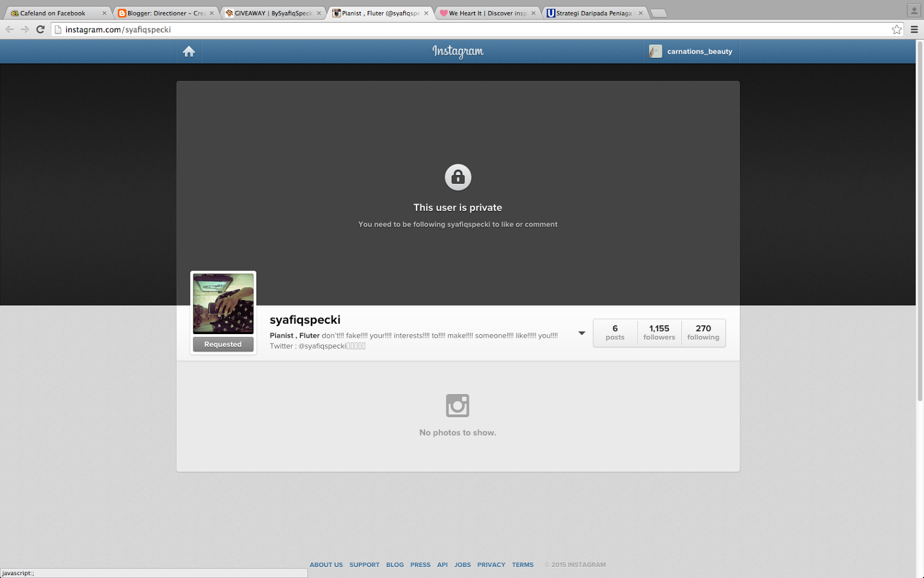The height and width of the screenshot is (578, 924).
Task: Go back in browser history
Action: point(9,29)
